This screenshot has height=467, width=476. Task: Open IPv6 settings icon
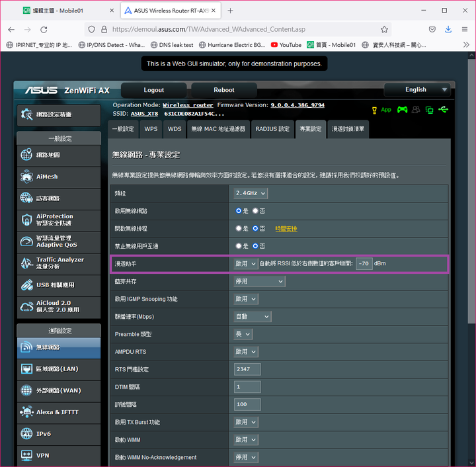(x=26, y=434)
